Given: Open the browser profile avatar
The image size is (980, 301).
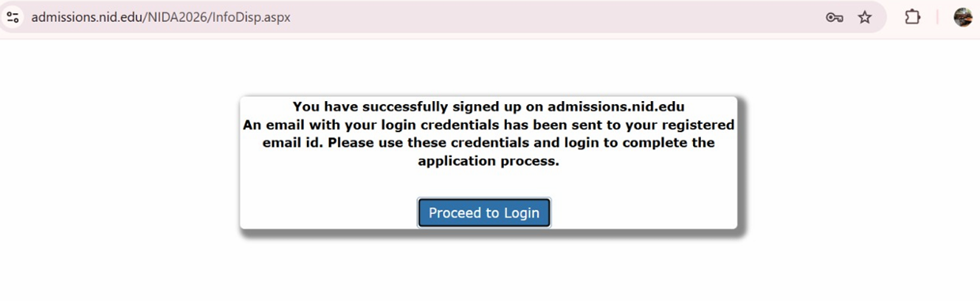Looking at the screenshot, I should (x=963, y=17).
